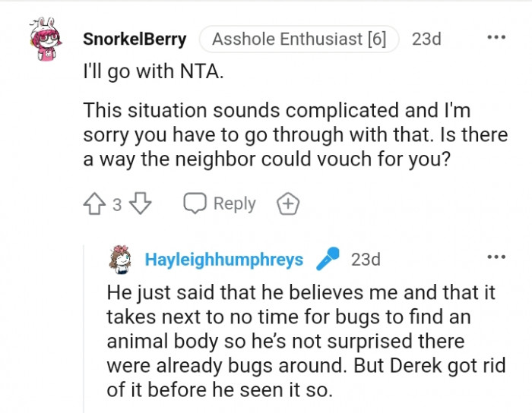This screenshot has width=532, height=413.
Task: Click the Reply text label
Action: point(234,204)
